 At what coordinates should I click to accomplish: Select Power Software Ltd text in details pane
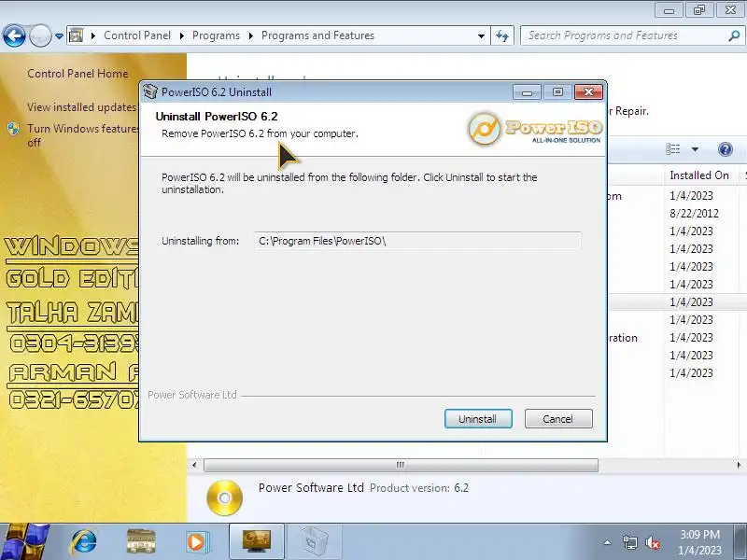click(311, 487)
